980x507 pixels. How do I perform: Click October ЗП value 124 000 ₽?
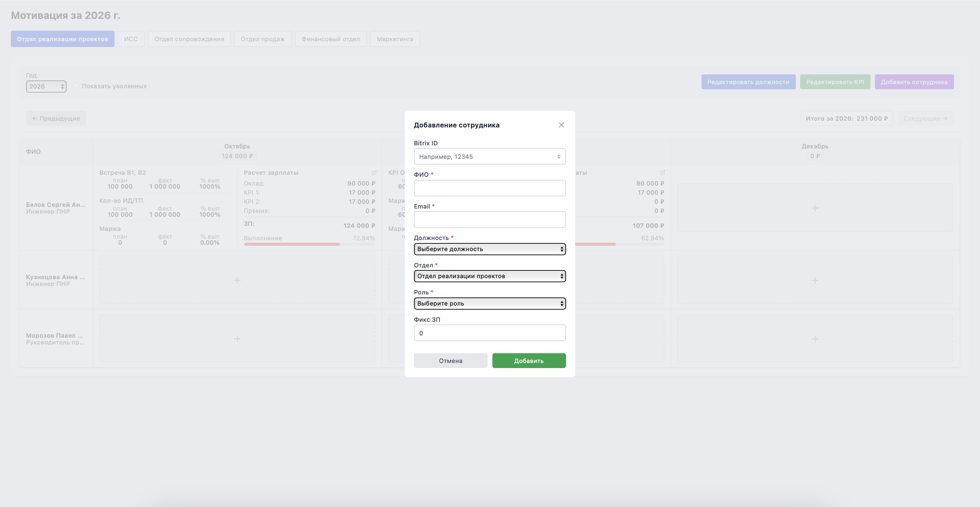click(359, 225)
